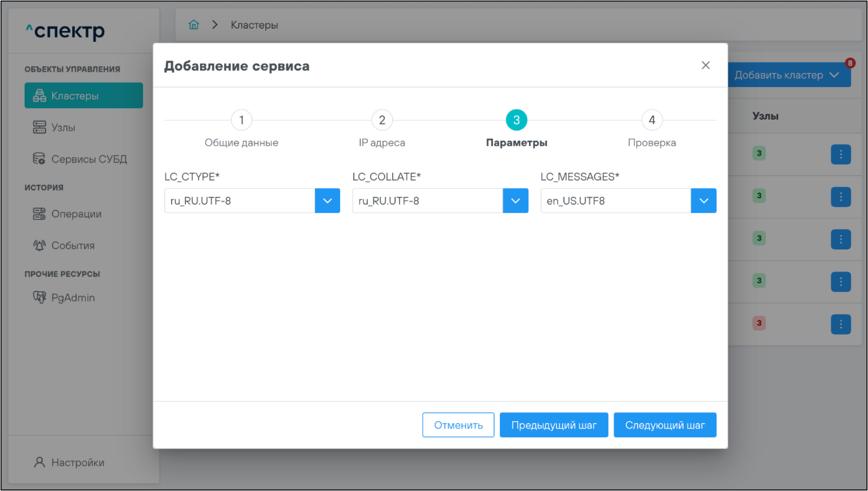Click the home icon in breadcrumb
868x491 pixels.
194,25
